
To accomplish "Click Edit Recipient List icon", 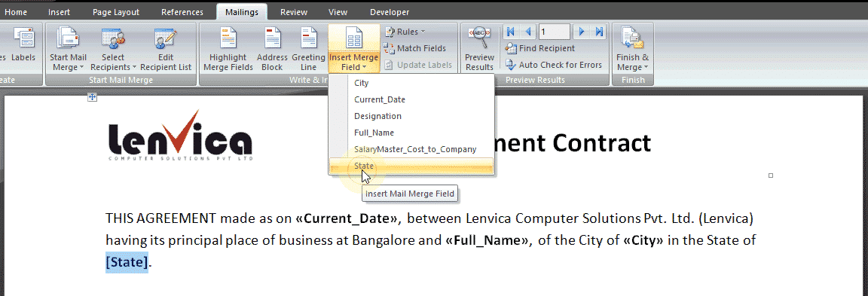I will 166,49.
